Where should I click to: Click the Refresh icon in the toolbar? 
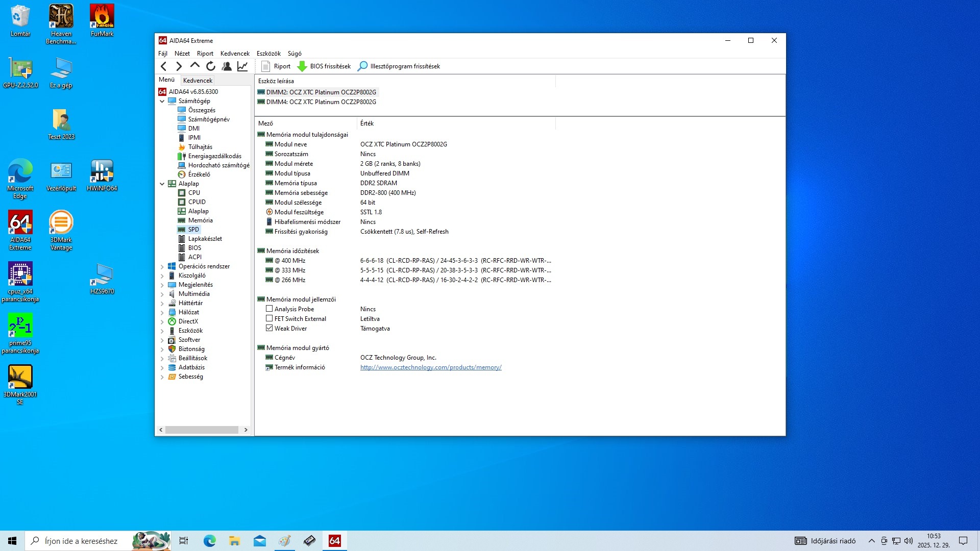coord(211,66)
